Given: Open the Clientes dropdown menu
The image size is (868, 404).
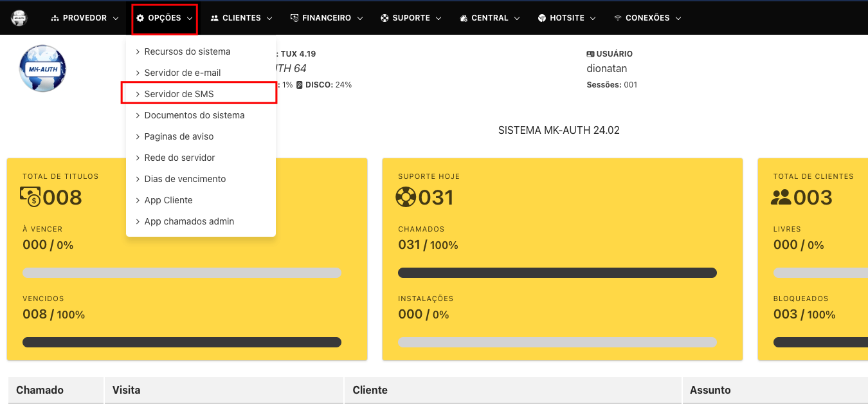Looking at the screenshot, I should (241, 18).
